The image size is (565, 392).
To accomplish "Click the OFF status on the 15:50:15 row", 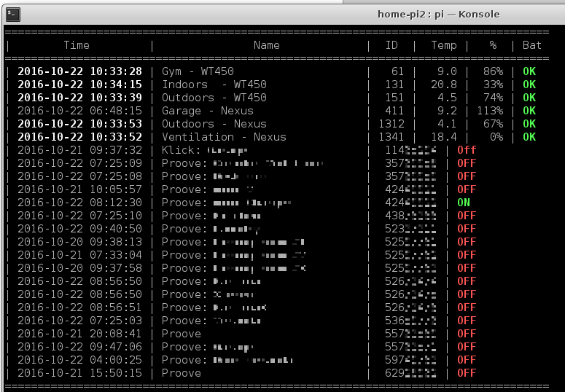I will [467, 373].
